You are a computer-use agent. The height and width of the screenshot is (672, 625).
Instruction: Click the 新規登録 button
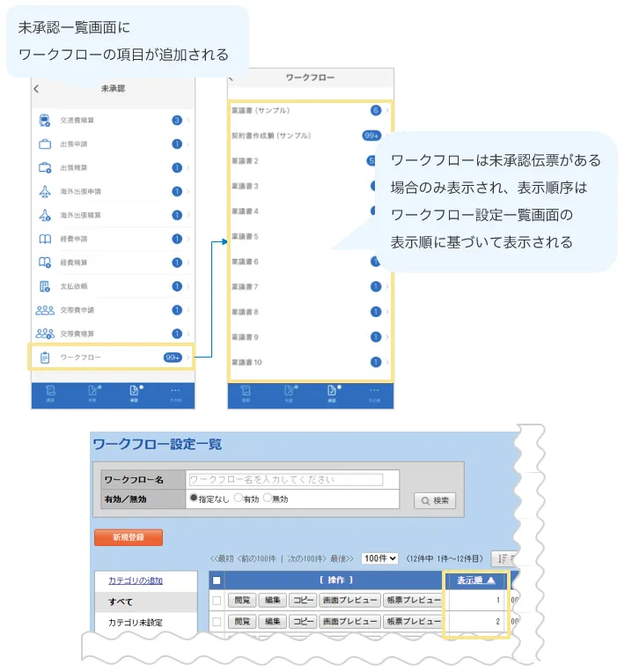pyautogui.click(x=128, y=537)
